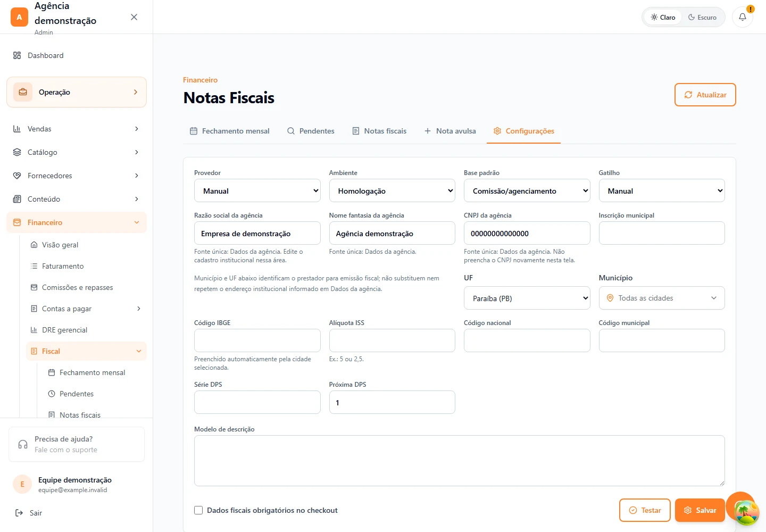
Task: Click the Conteúdo newspaper icon
Action: (17, 199)
